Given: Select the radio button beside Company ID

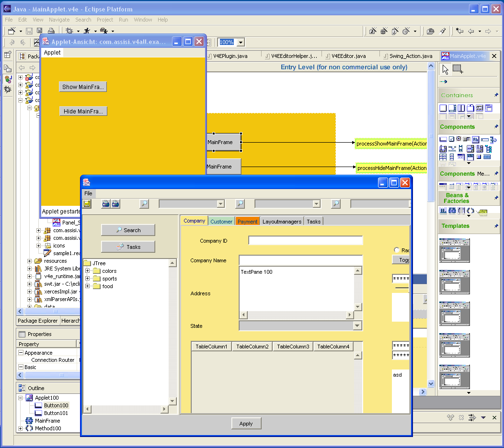Looking at the screenshot, I should click(396, 250).
